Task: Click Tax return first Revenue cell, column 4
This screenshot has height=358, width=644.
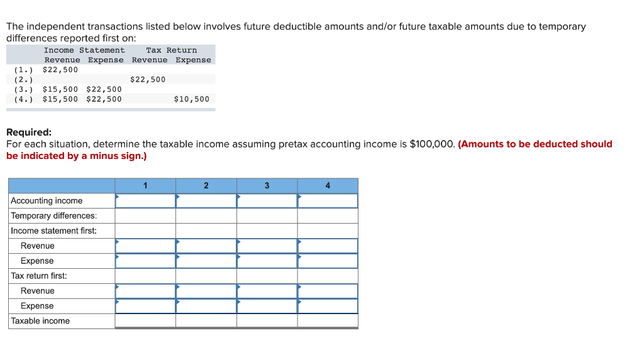Action: pyautogui.click(x=328, y=291)
